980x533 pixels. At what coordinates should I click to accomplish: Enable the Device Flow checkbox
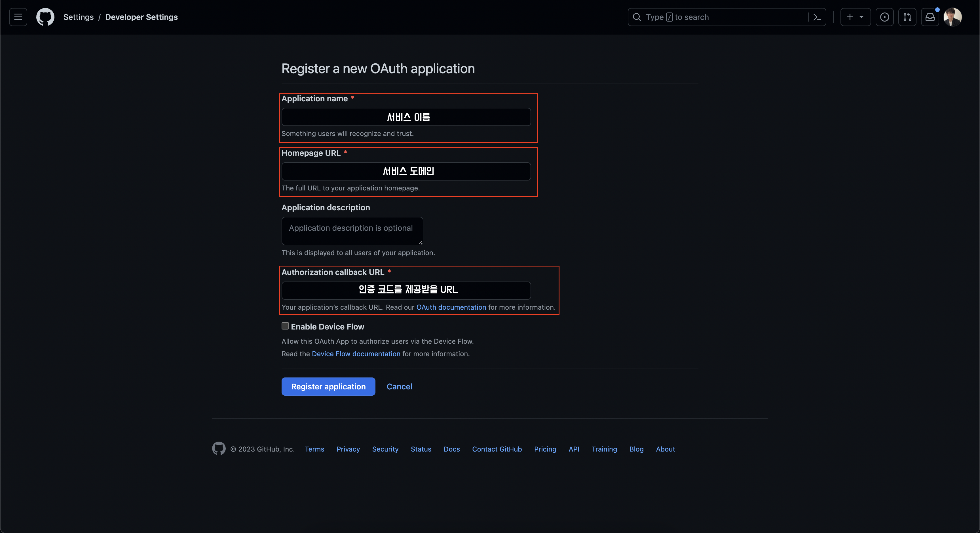tap(285, 326)
